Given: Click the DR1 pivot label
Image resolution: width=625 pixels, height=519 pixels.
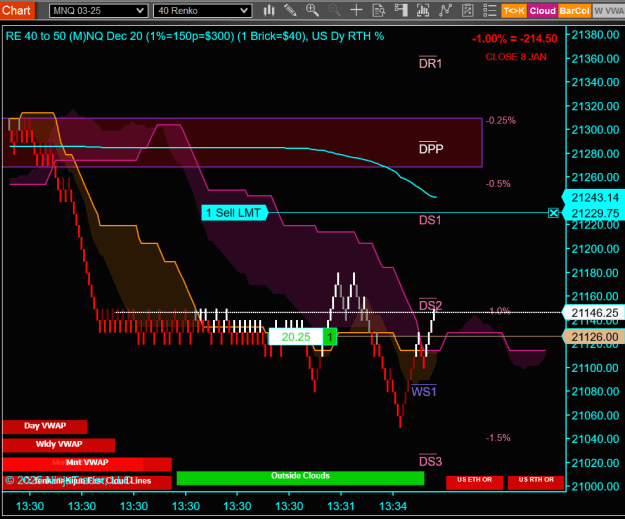Looking at the screenshot, I should pyautogui.click(x=430, y=63).
